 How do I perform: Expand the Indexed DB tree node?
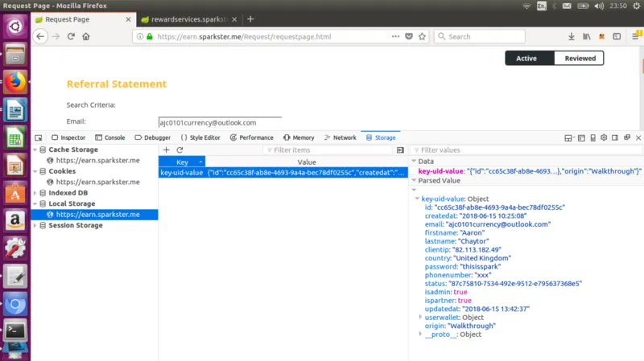click(35, 193)
